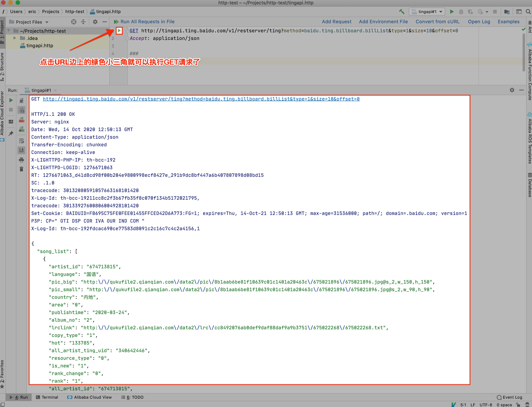This screenshot has width=532, height=407.
Task: Click the Run with Coverage shield icon
Action: coord(470,12)
